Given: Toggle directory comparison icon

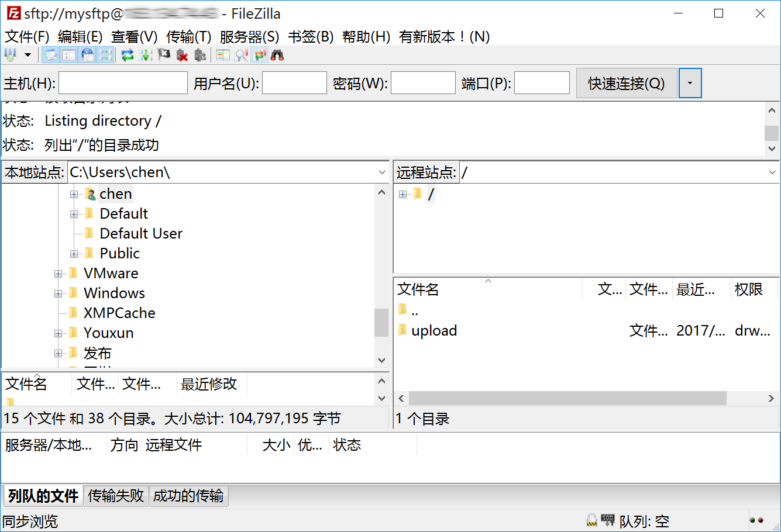Looking at the screenshot, I should point(241,56).
